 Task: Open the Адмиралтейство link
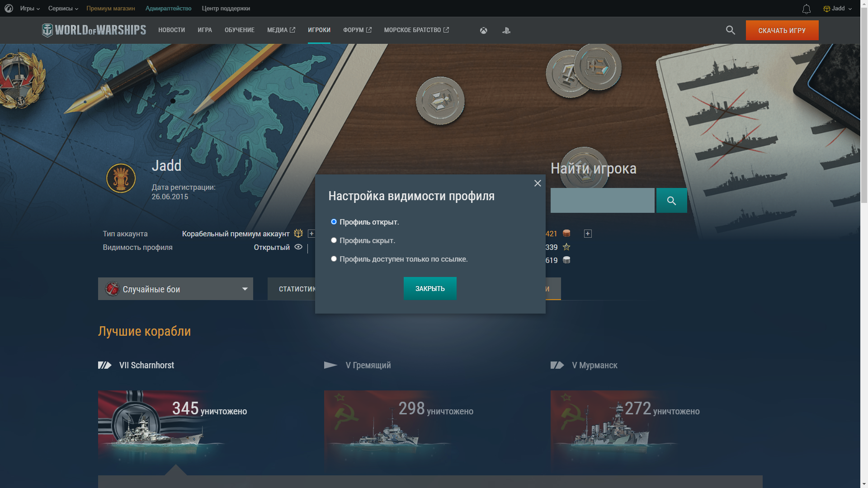click(168, 9)
